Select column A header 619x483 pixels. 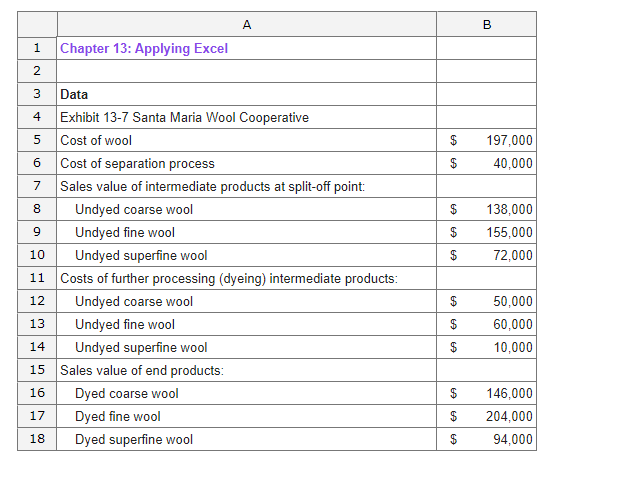pyautogui.click(x=247, y=24)
